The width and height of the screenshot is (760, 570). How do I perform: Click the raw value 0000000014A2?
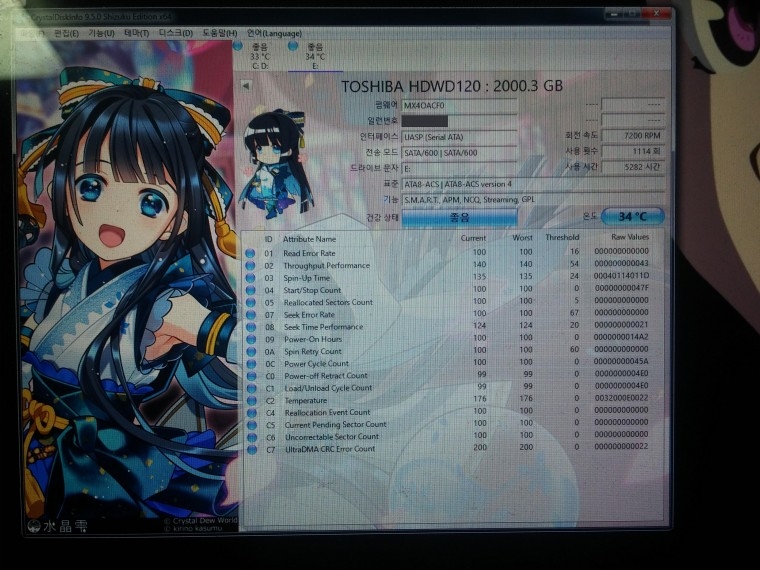click(621, 337)
